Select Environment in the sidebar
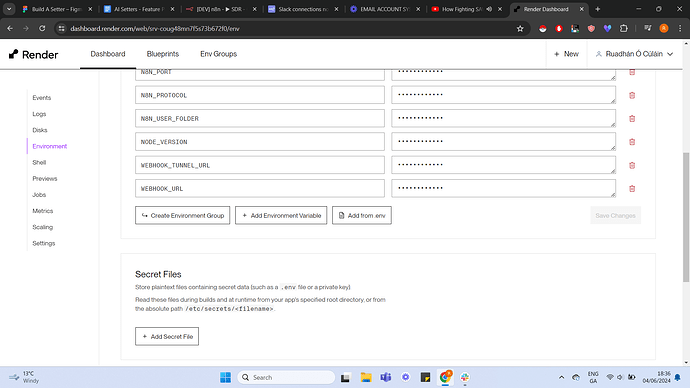 pyautogui.click(x=50, y=146)
